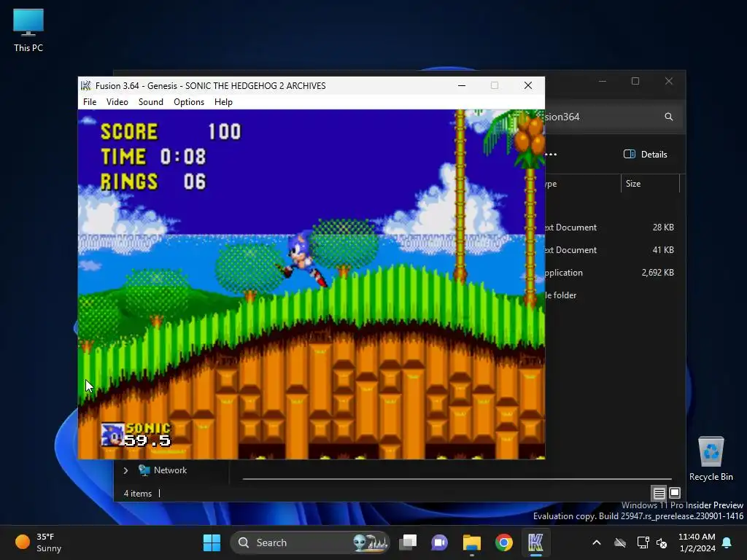This screenshot has height=560, width=747.
Task: Click the Explorer search field text 'sion364'
Action: (562, 117)
